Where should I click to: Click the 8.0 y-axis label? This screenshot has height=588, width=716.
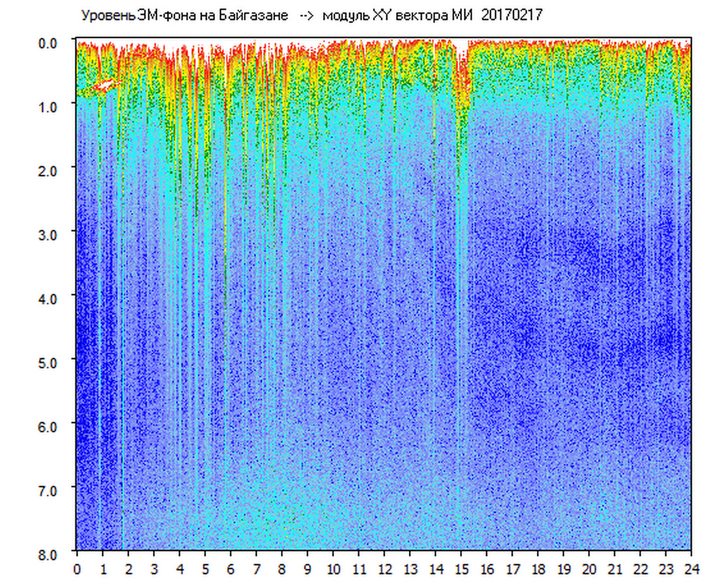tap(50, 553)
